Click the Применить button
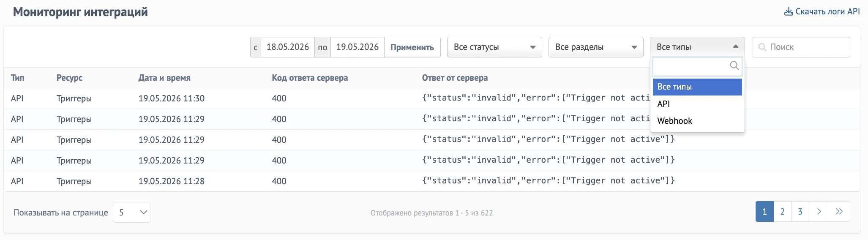 tap(412, 47)
